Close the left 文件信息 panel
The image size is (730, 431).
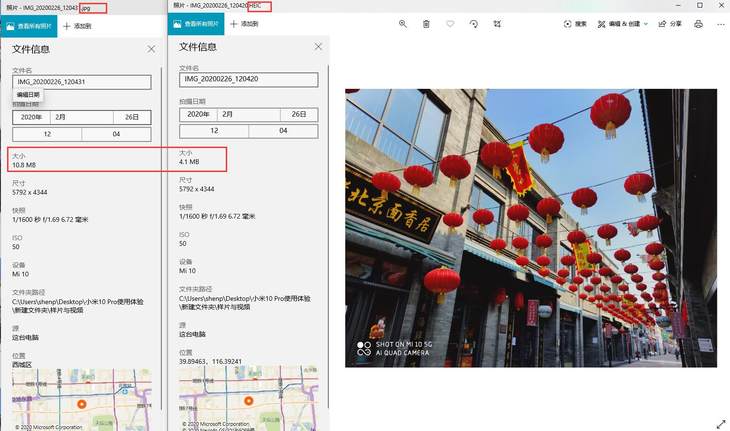click(x=151, y=48)
